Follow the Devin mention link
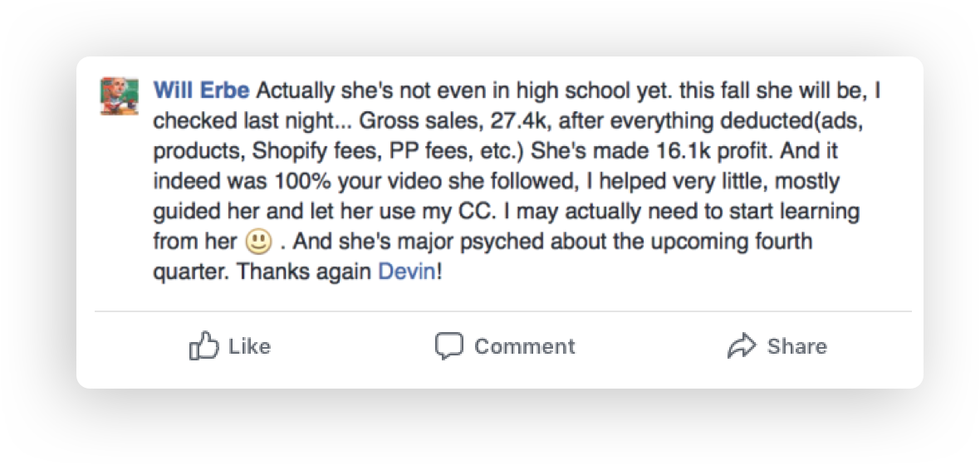Viewport: 980px width, 465px height. (x=407, y=272)
